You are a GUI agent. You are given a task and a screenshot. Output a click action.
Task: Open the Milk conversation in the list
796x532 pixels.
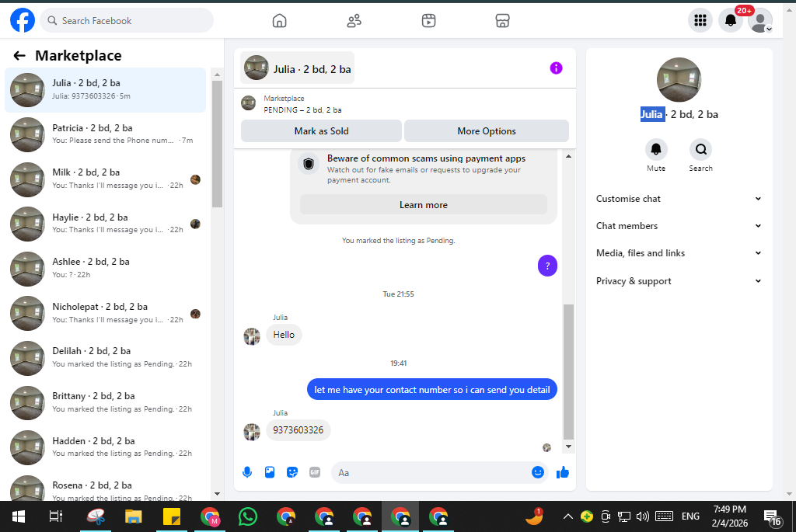(x=106, y=179)
